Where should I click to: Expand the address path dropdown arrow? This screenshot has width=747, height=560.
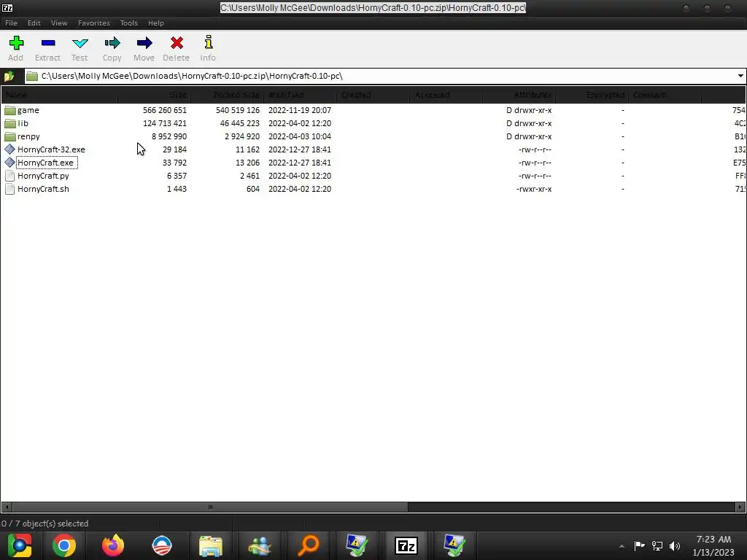740,76
